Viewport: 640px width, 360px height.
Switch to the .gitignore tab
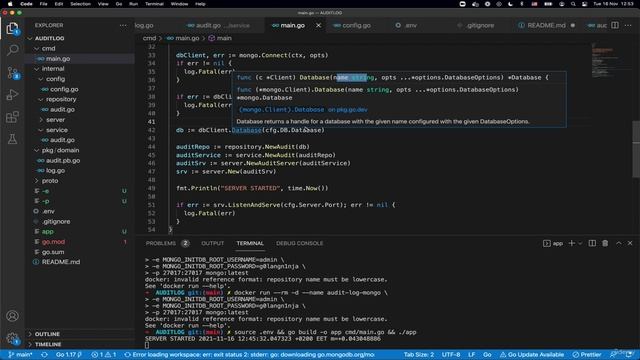click(x=480, y=25)
